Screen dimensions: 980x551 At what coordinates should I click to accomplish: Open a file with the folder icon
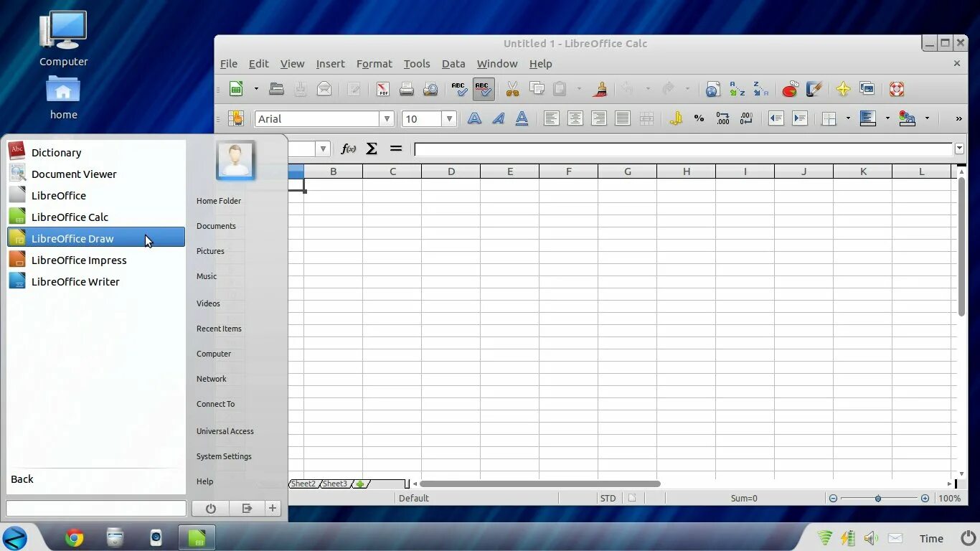[276, 89]
